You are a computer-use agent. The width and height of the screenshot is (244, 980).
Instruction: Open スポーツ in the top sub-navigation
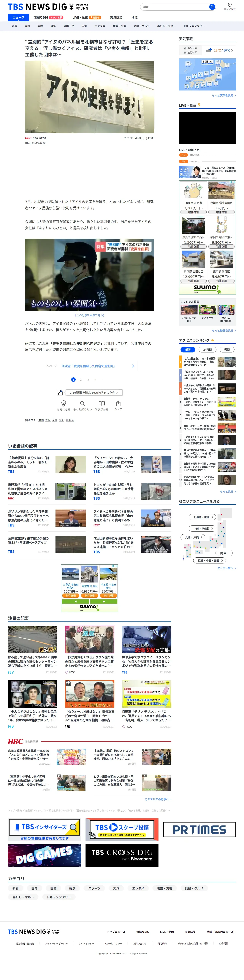(69, 26)
